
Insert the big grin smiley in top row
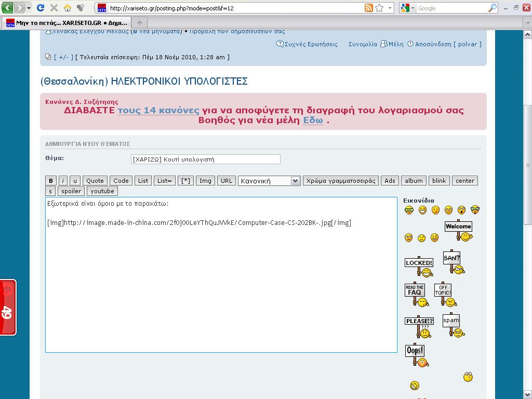[422, 210]
